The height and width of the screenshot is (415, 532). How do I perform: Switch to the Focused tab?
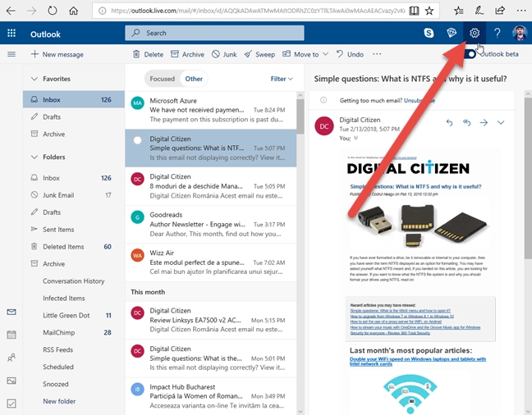(163, 79)
